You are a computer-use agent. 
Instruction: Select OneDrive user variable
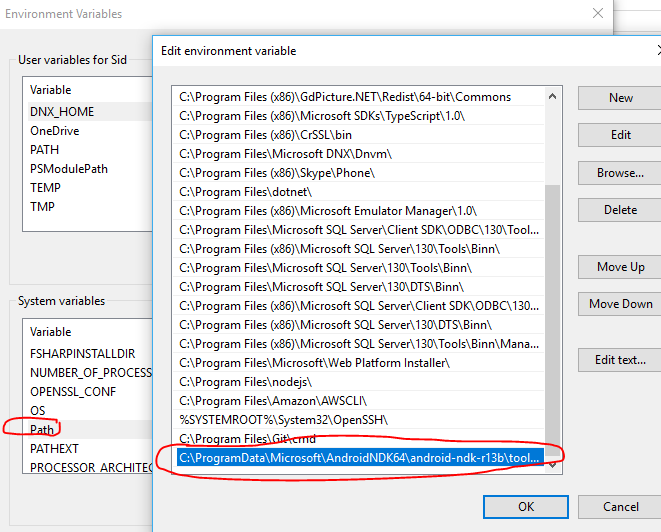point(89,131)
